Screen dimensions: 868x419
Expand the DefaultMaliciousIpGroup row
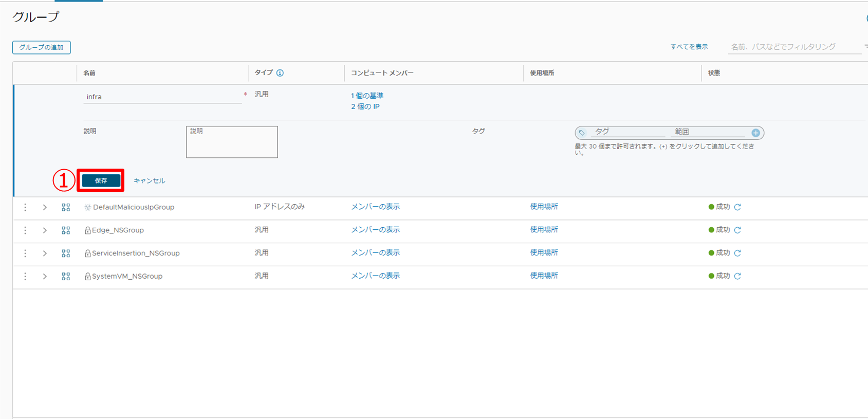click(45, 207)
